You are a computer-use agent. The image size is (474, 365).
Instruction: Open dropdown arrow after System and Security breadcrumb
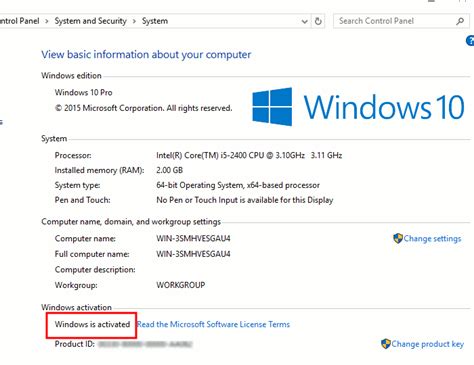coord(134,21)
